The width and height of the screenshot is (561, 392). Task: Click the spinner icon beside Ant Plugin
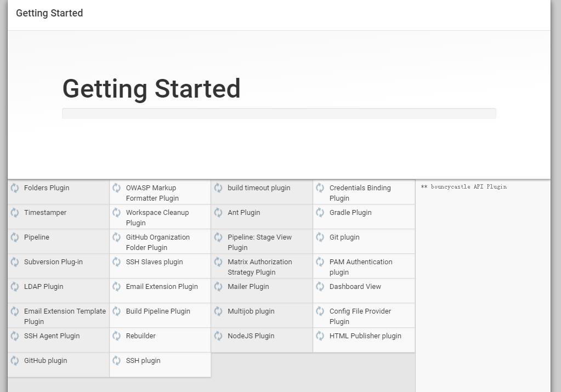(218, 213)
